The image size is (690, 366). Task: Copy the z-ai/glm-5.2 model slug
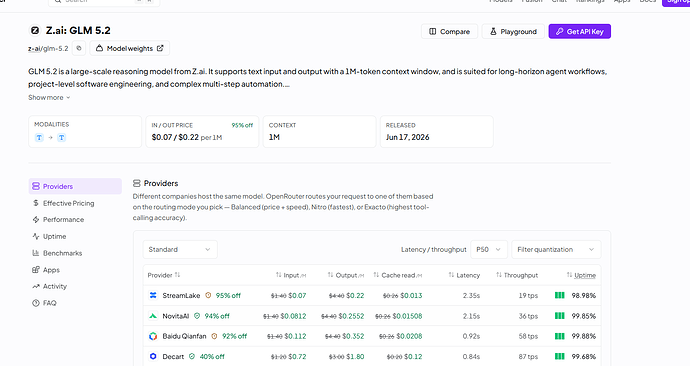click(x=79, y=48)
